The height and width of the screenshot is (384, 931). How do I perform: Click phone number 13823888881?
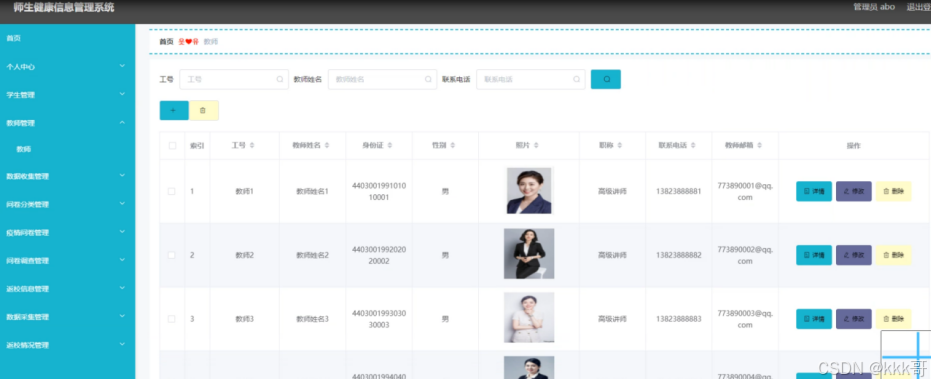(679, 192)
